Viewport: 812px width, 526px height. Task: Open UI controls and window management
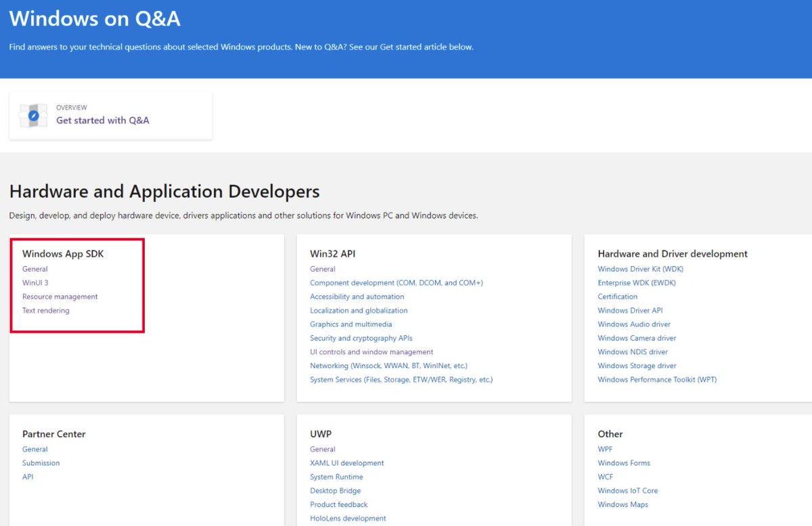[x=371, y=352]
